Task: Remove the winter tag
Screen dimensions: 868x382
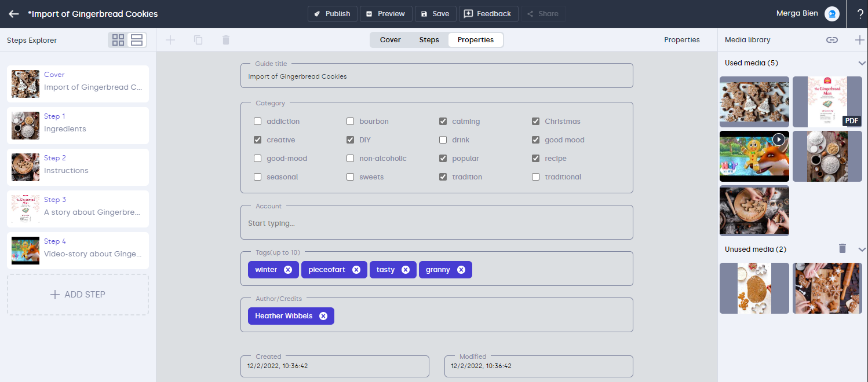Action: [x=288, y=270]
